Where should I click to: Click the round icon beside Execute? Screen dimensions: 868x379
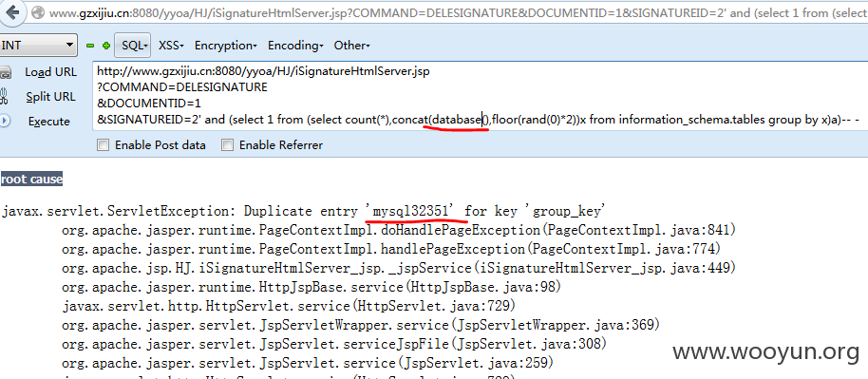[x=5, y=121]
